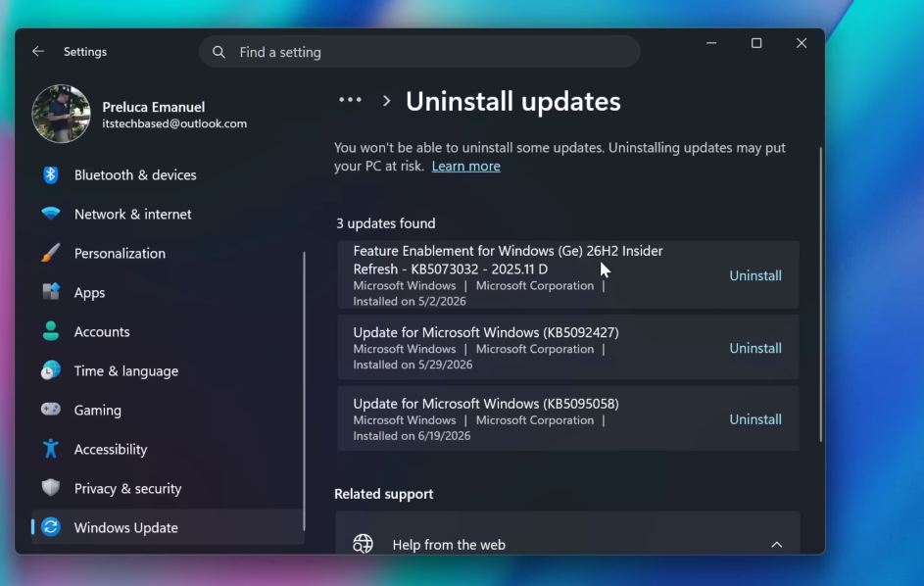Click the Privacy & security shield icon
The width and height of the screenshot is (924, 586).
tap(51, 488)
